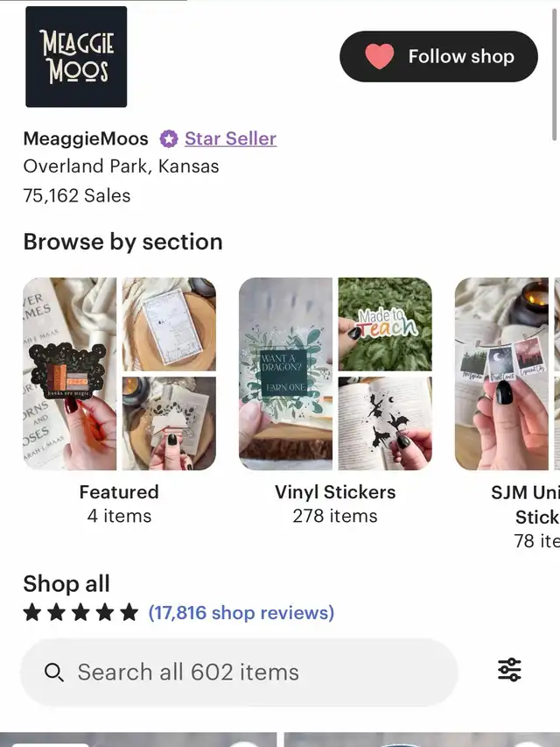The height and width of the screenshot is (747, 560).
Task: Click the books are magic sticker thumbnail
Action: coord(69,374)
